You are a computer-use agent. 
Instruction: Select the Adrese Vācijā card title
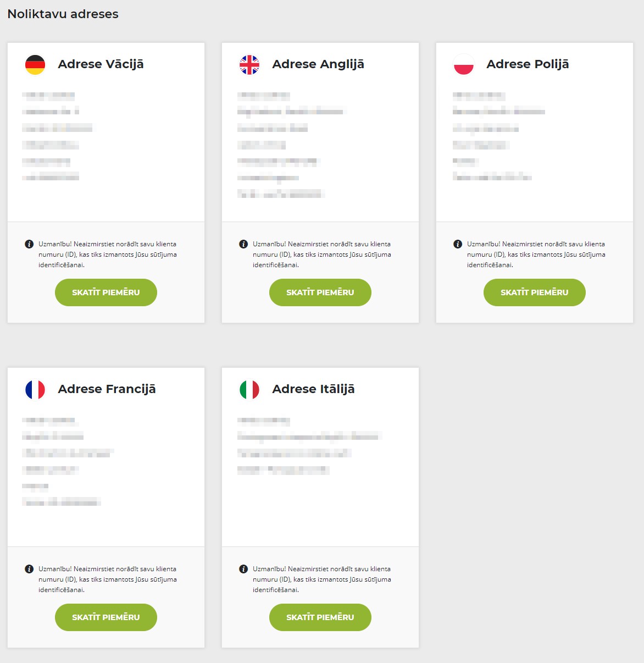pos(101,64)
